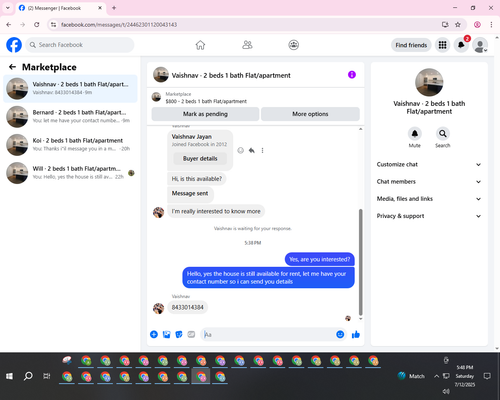Open Koi conversation in the list
The image size is (500, 400).
point(70,145)
